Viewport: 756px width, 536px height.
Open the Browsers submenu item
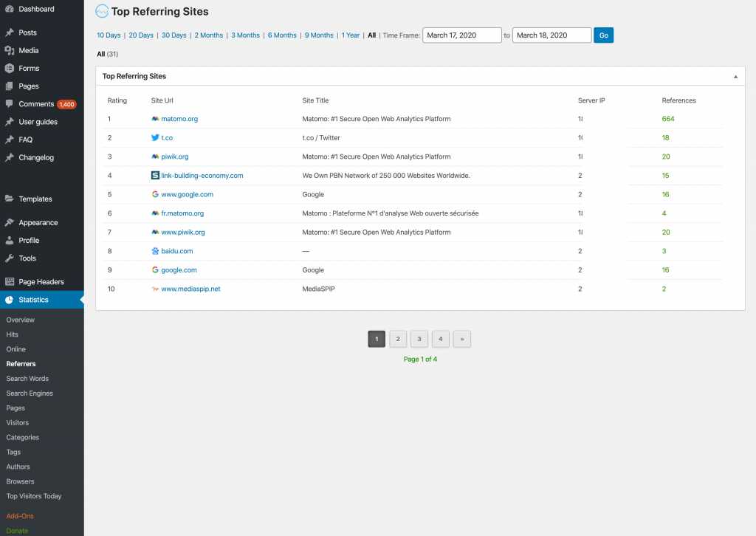click(20, 481)
